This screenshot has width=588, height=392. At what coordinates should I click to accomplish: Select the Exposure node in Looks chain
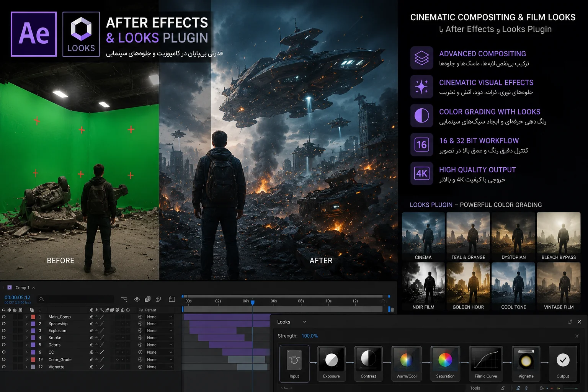(x=331, y=363)
